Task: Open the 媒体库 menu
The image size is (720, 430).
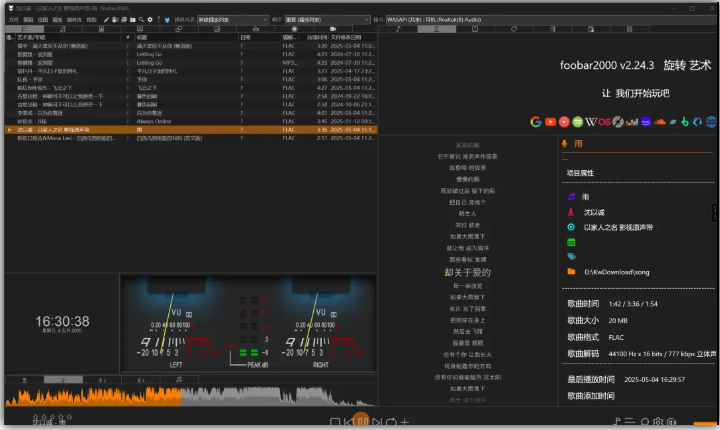Action: (x=74, y=20)
